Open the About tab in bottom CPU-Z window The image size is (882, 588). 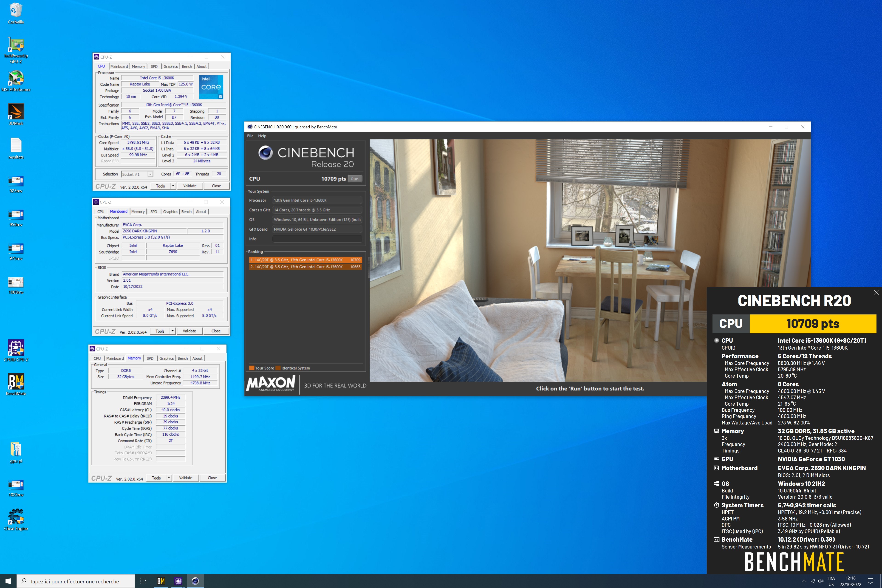(x=198, y=359)
